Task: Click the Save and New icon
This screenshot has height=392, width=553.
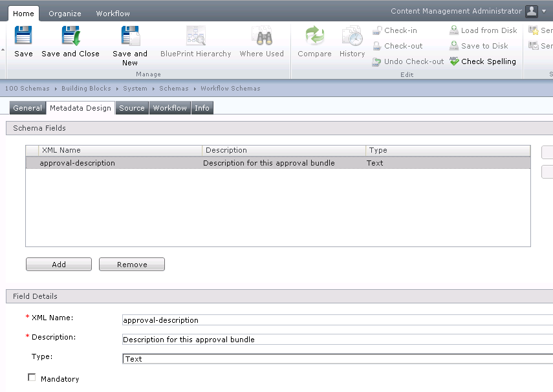Action: click(130, 36)
